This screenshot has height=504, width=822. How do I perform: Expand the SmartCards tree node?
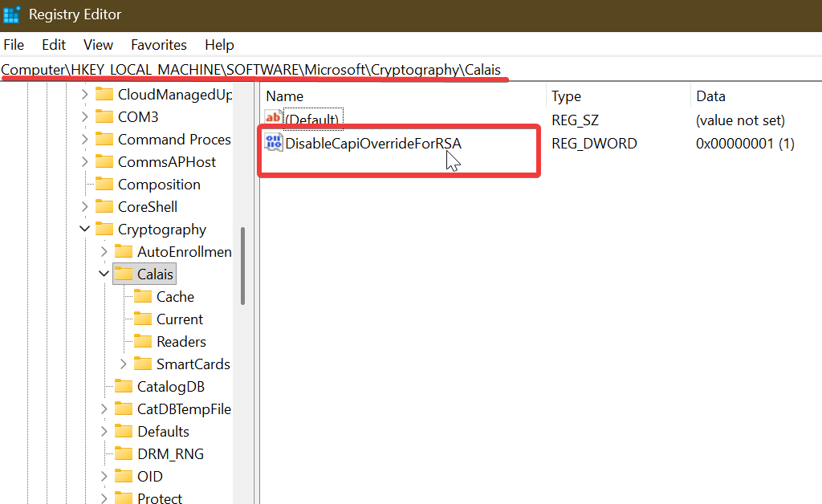click(x=123, y=364)
